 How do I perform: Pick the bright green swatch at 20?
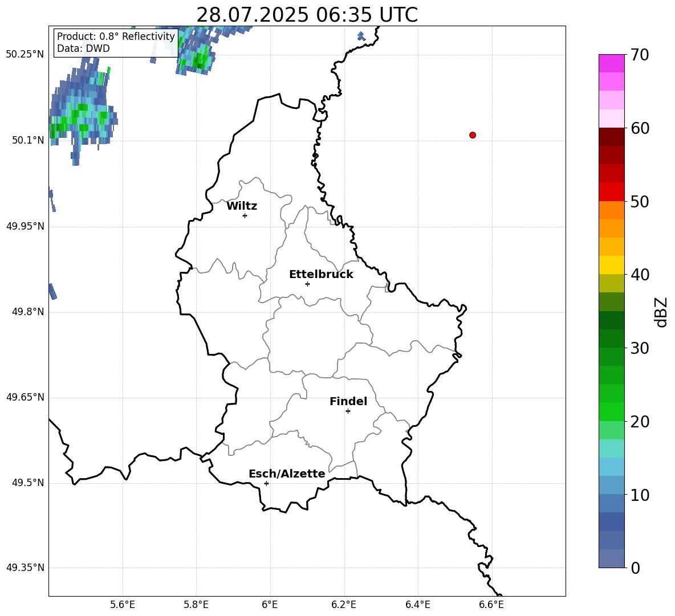(612, 411)
